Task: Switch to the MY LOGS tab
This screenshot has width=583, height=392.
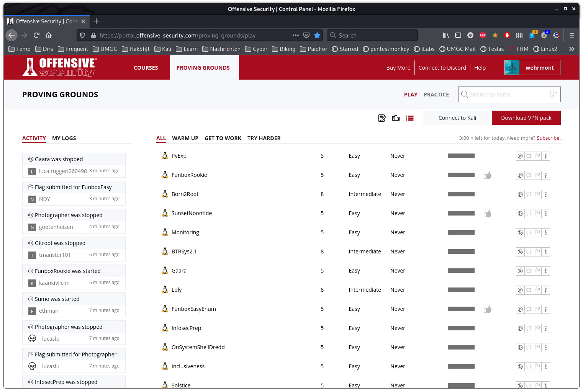Action: tap(64, 138)
